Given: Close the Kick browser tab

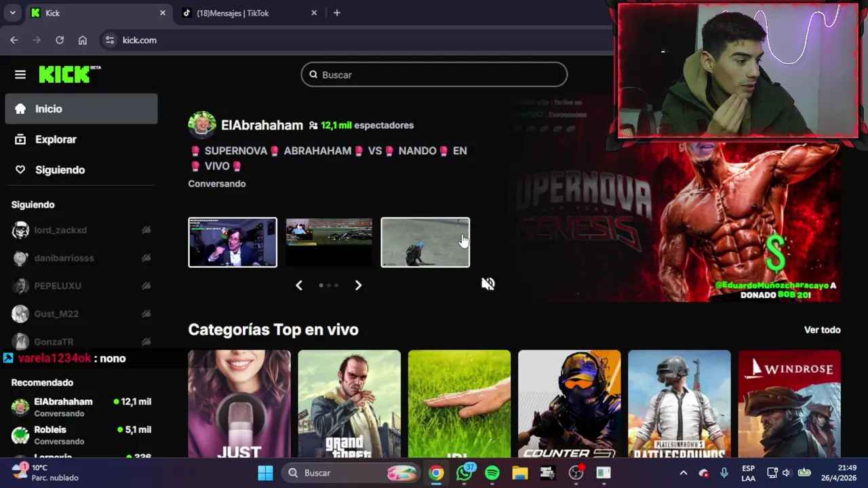Looking at the screenshot, I should [163, 13].
